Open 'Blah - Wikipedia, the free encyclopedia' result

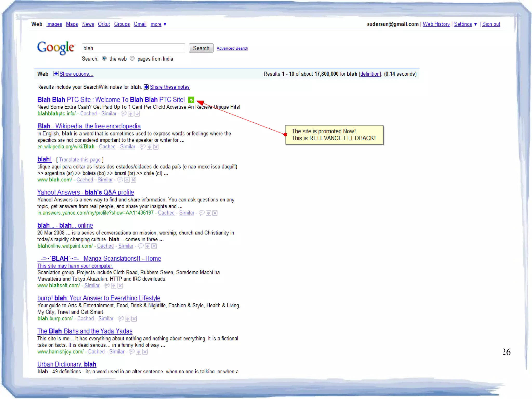89,126
